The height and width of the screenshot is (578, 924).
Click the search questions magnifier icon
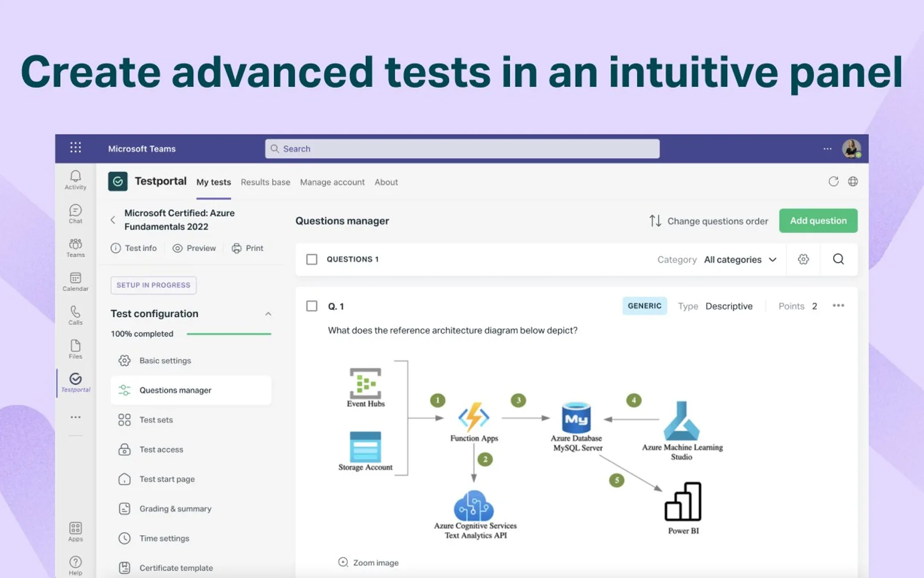coord(839,259)
